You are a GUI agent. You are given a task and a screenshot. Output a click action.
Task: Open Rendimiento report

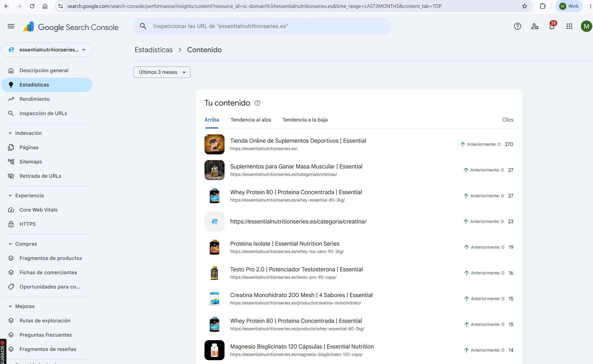47,99
